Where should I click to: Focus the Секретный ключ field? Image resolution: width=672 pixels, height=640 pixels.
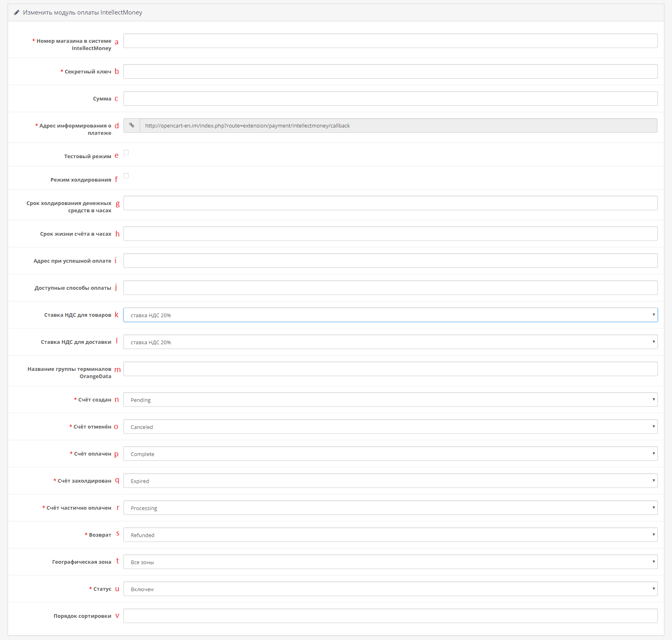[x=390, y=72]
